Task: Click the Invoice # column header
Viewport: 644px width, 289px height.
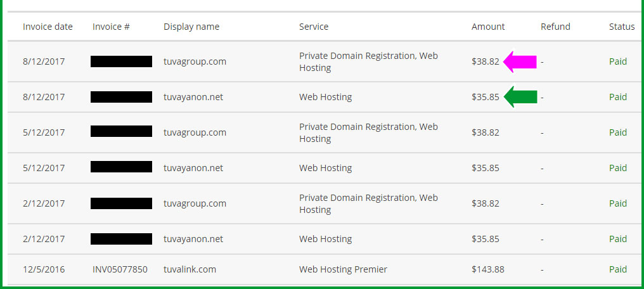Action: point(111,27)
